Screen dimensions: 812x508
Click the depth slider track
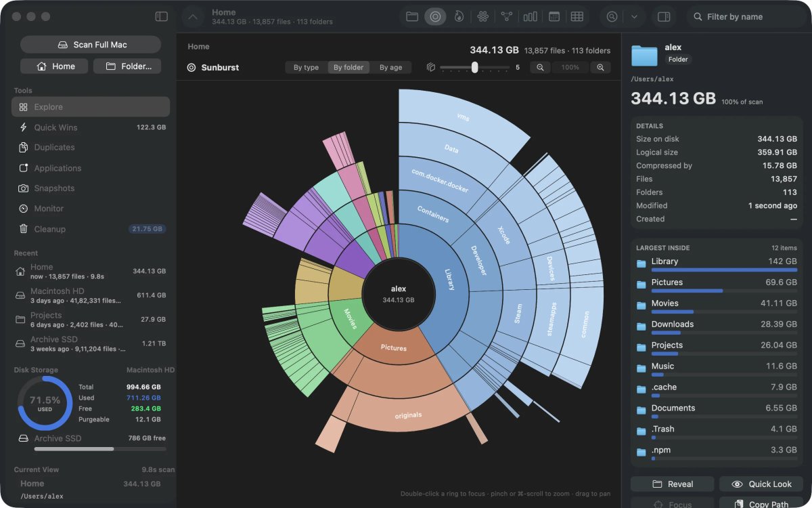474,67
